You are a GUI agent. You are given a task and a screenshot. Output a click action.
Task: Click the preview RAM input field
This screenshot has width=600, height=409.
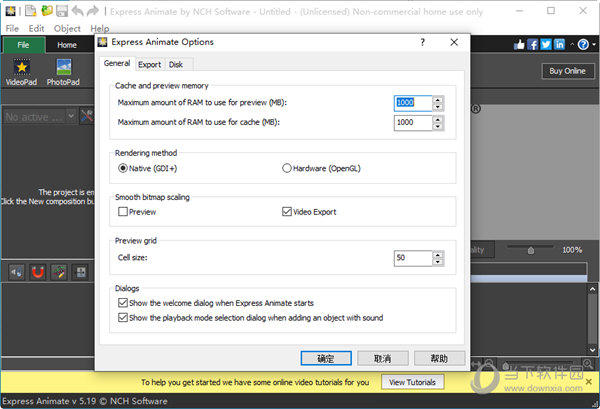coord(413,103)
